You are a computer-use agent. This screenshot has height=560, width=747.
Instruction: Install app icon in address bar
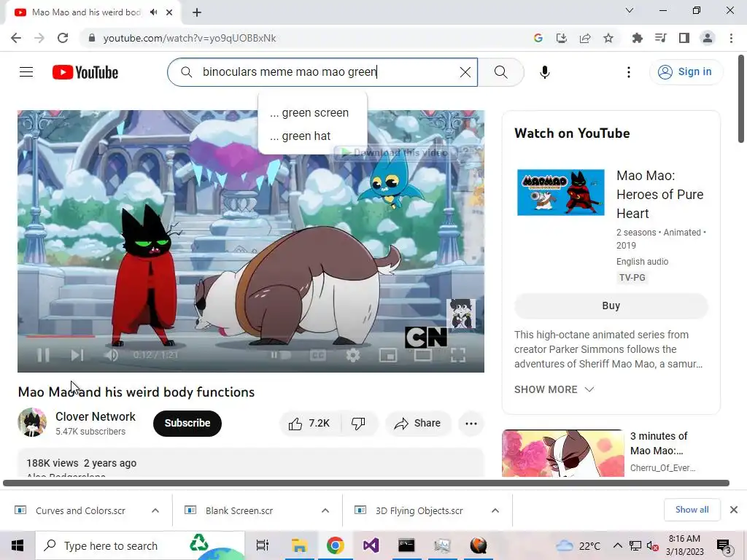pyautogui.click(x=562, y=38)
